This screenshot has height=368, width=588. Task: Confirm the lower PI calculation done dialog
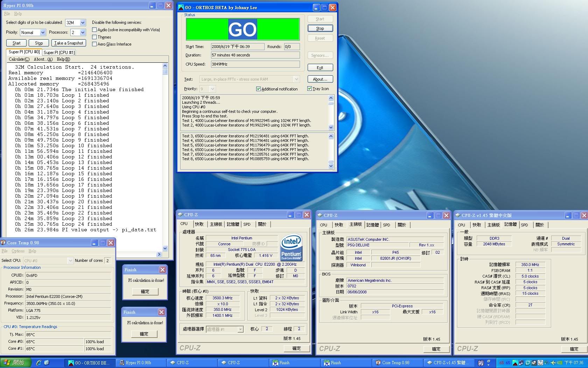144,334
